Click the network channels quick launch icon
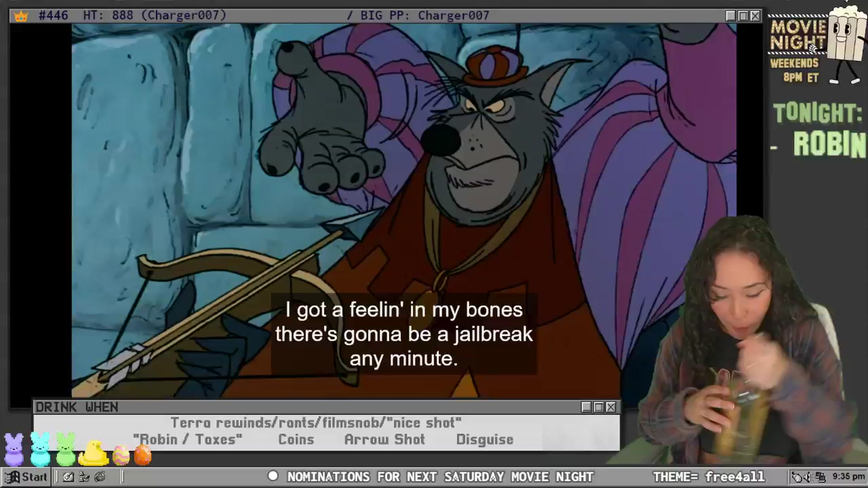This screenshot has width=868, height=488. click(84, 477)
